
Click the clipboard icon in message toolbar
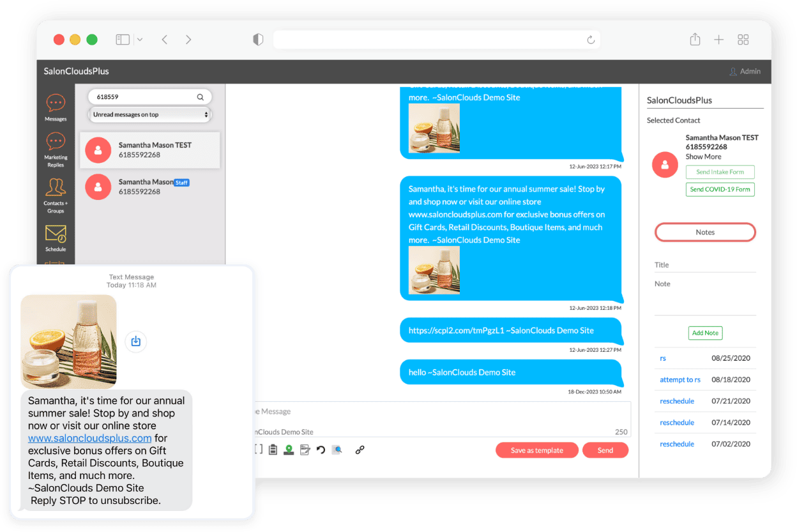(x=273, y=450)
